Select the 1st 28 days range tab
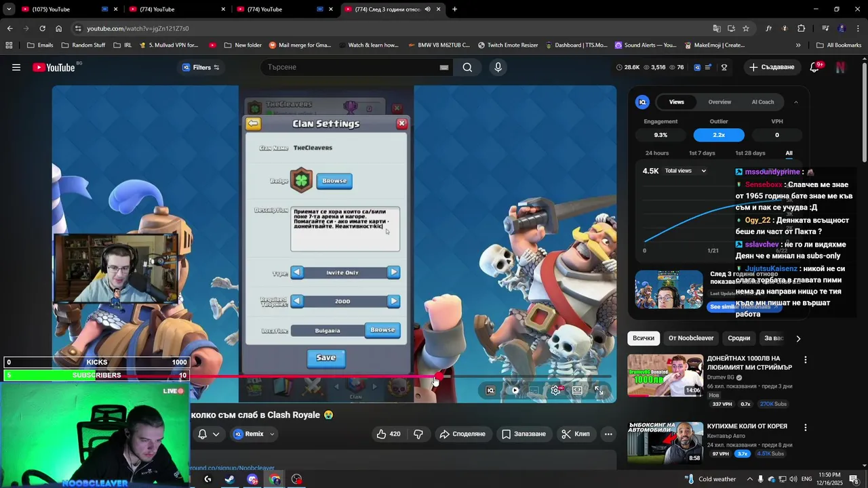868x488 pixels. coord(750,153)
